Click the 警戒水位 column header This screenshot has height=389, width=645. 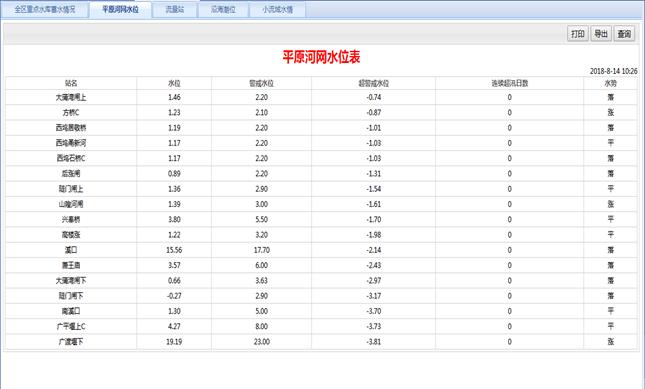pos(262,83)
